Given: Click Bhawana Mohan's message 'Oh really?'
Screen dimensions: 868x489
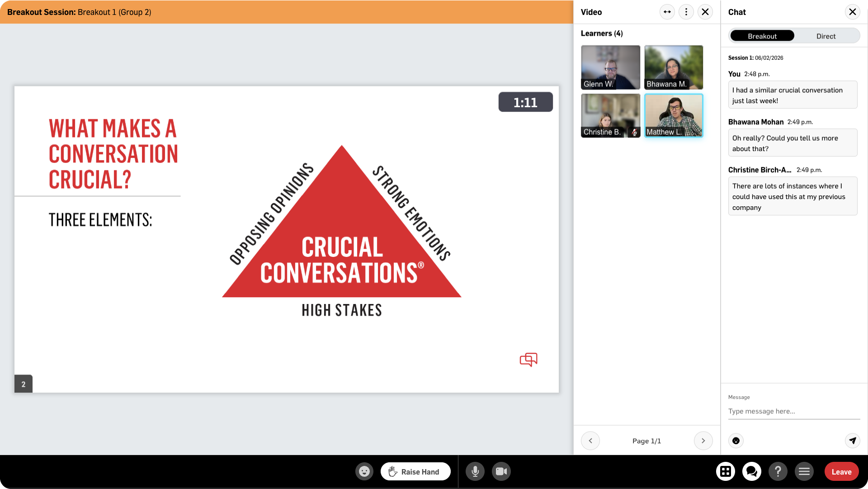Looking at the screenshot, I should [793, 143].
